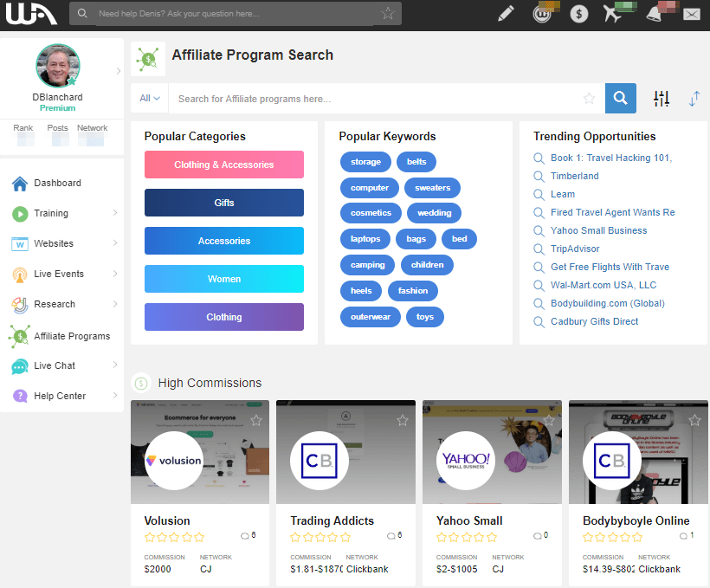Expand the Research submenu arrow
The image size is (710, 588).
[x=115, y=304]
